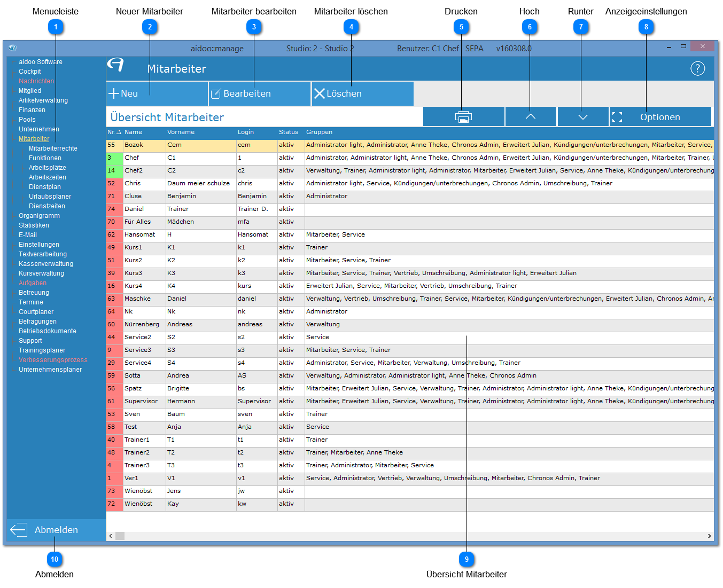Click the printer icon button
This screenshot has height=588, width=723.
(463, 116)
